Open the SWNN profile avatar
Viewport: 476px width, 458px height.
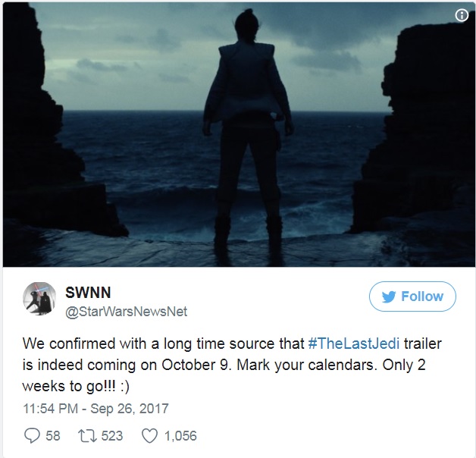pyautogui.click(x=39, y=299)
